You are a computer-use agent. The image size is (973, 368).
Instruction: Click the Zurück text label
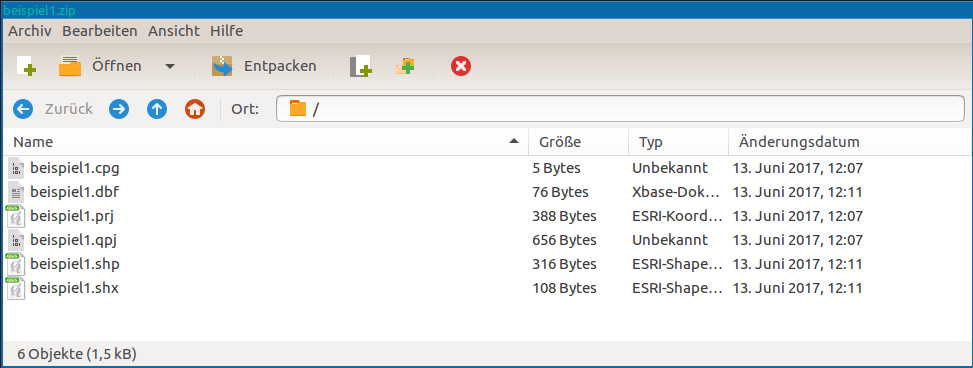click(69, 109)
